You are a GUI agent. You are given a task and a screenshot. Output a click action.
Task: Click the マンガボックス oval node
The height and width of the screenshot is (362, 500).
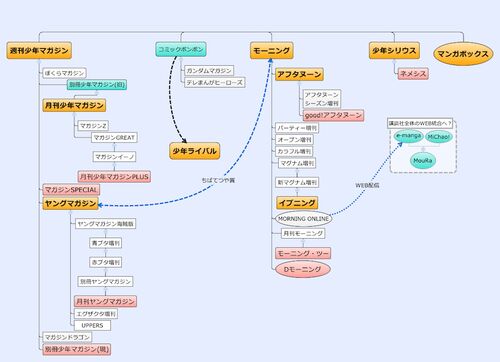tap(463, 54)
